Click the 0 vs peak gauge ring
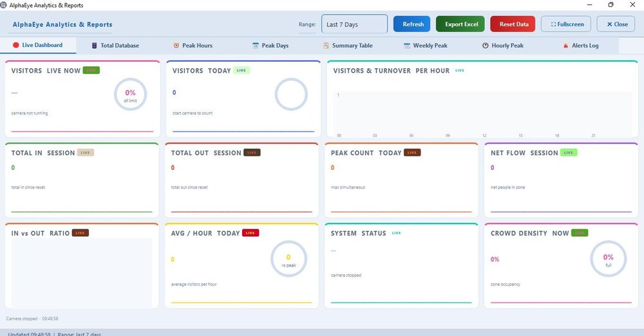This screenshot has width=644, height=336. pos(289,259)
